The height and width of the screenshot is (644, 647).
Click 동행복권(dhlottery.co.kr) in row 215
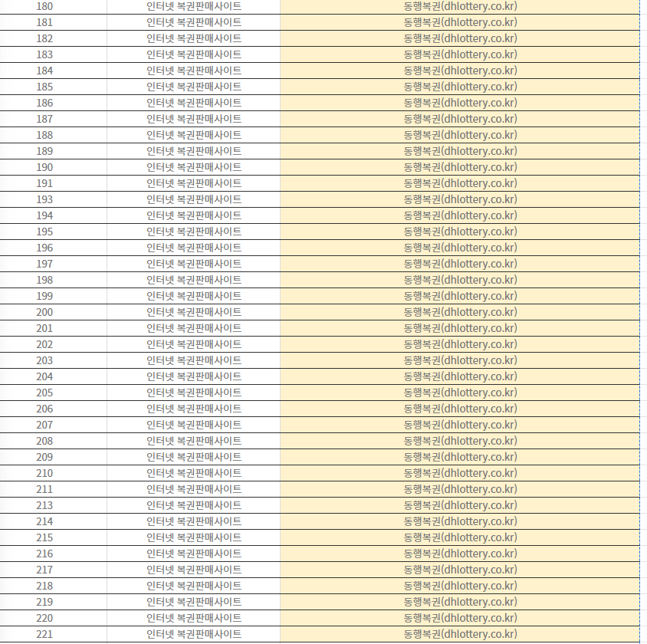point(460,537)
